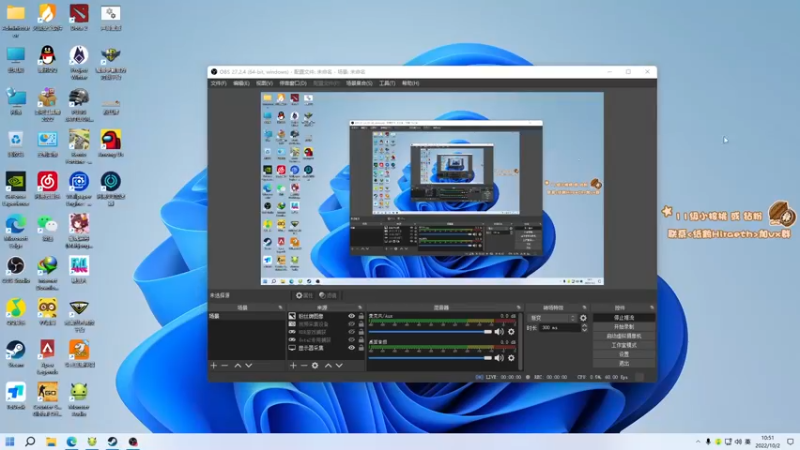Adjust the 桌面音频 volume slider

point(430,358)
